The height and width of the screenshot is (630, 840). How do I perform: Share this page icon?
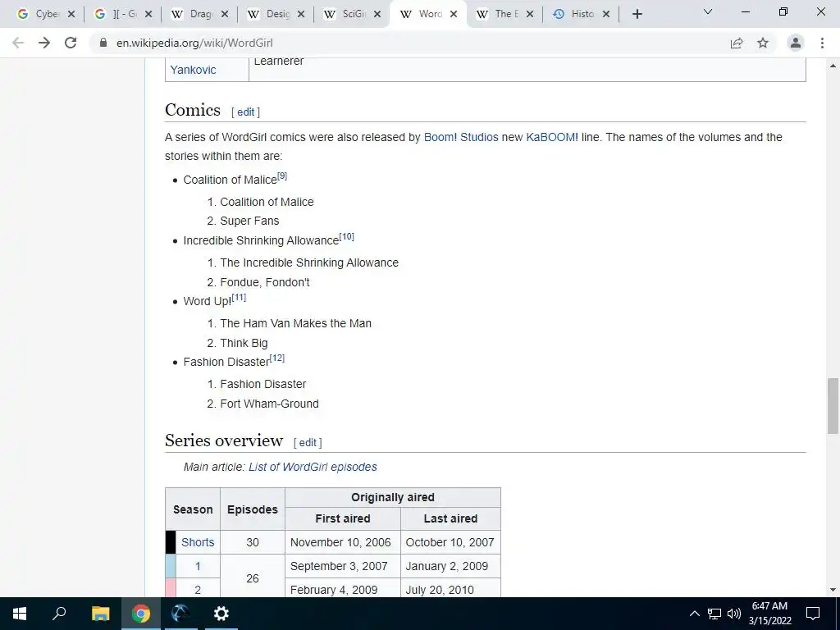coord(737,43)
